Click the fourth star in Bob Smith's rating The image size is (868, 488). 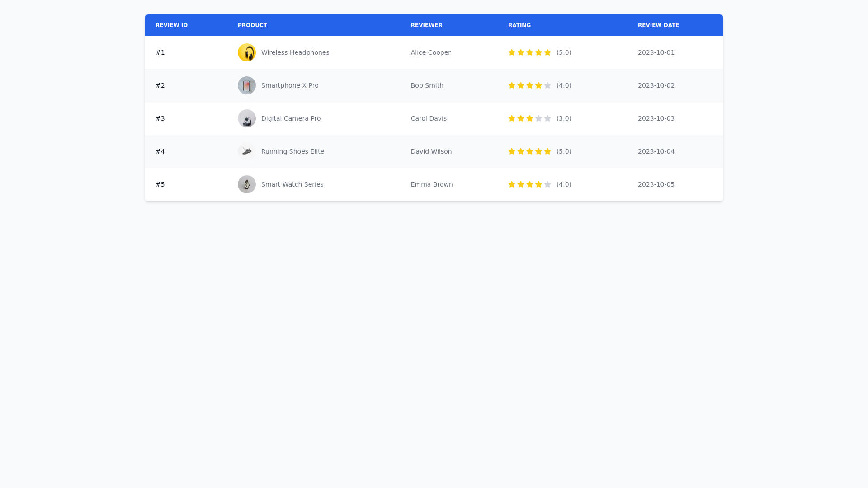pos(538,85)
